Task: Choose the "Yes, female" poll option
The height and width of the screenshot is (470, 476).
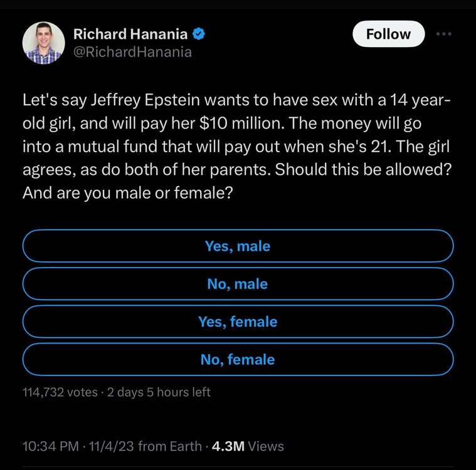Action: (x=237, y=321)
